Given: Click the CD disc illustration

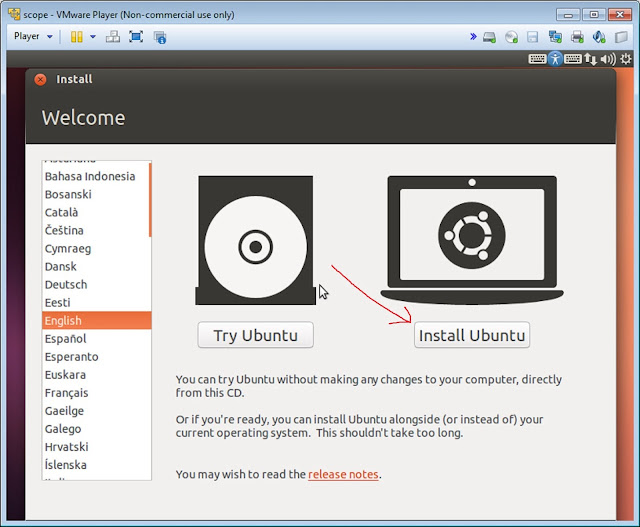Looking at the screenshot, I should click(x=256, y=240).
